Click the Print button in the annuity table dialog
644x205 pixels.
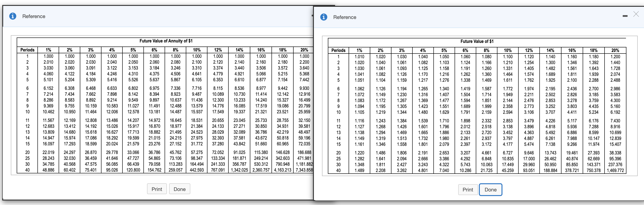coord(157,189)
